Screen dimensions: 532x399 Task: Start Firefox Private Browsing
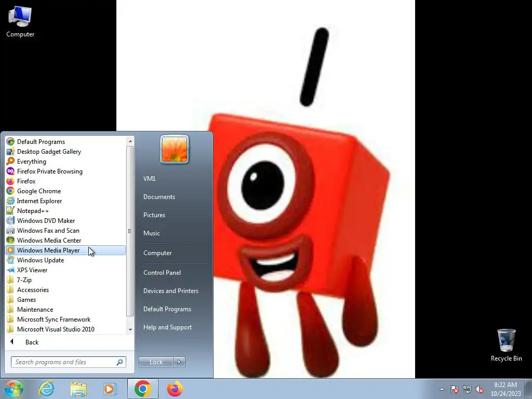pos(65,171)
